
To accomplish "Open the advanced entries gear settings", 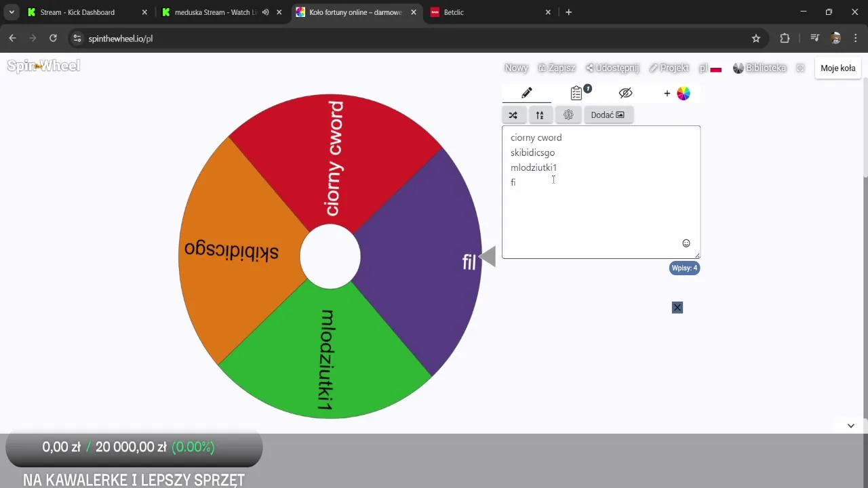I will coord(568,115).
